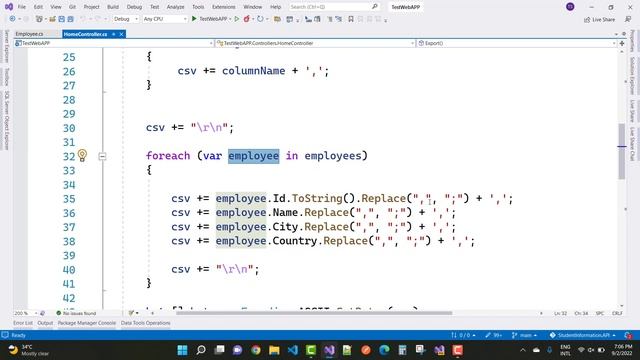Open the Debug menu
The width and height of the screenshot is (640, 360).
pos(134,7)
